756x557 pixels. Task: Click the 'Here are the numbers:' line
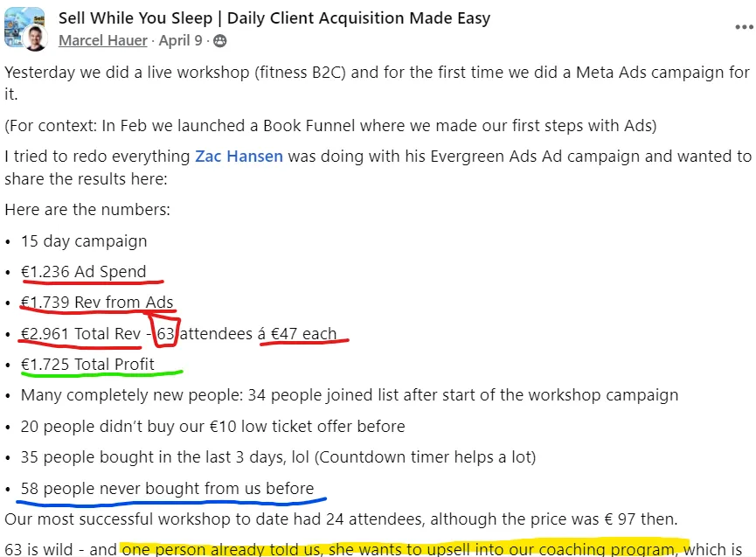tap(87, 211)
